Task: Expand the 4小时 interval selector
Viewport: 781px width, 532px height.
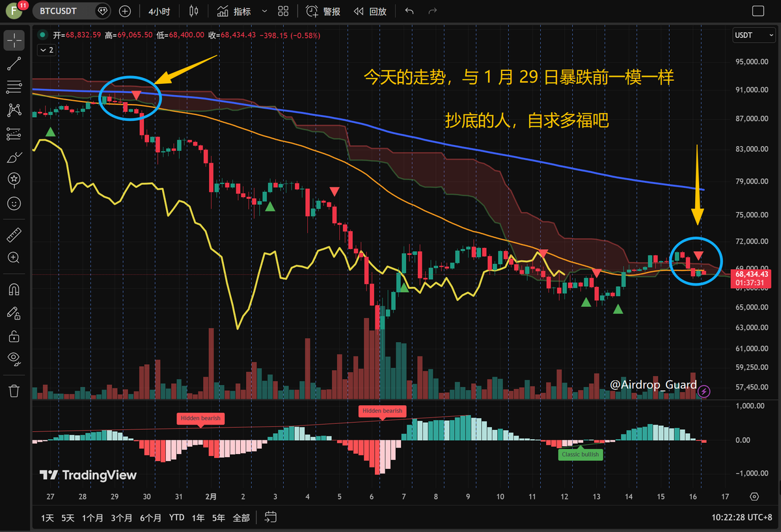Action: click(159, 11)
